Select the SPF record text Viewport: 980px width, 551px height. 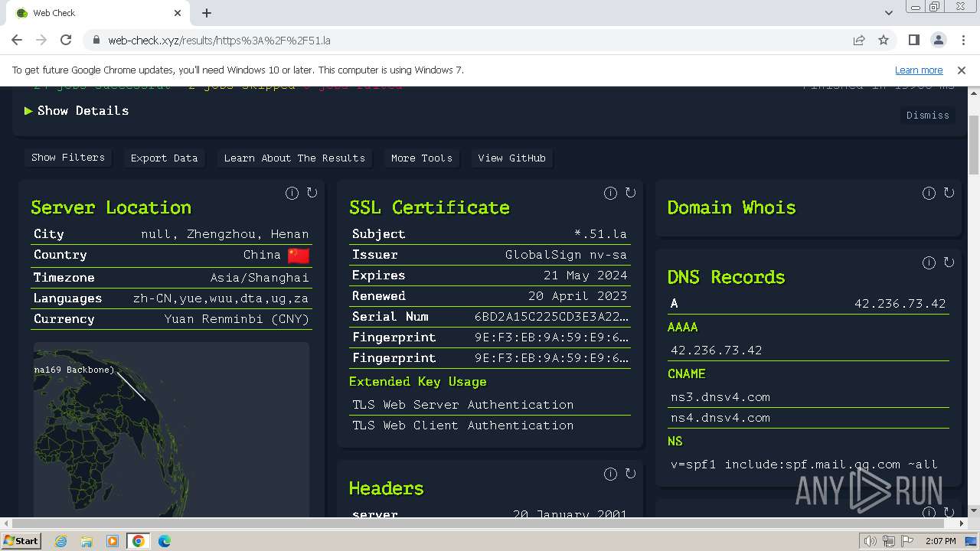804,465
